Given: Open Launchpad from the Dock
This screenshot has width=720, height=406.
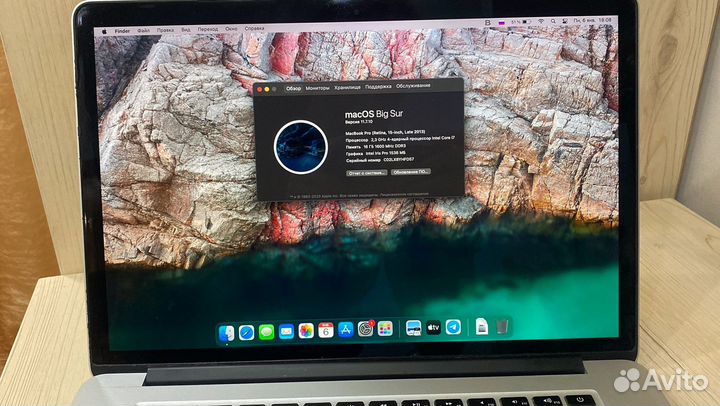Looking at the screenshot, I should (385, 328).
